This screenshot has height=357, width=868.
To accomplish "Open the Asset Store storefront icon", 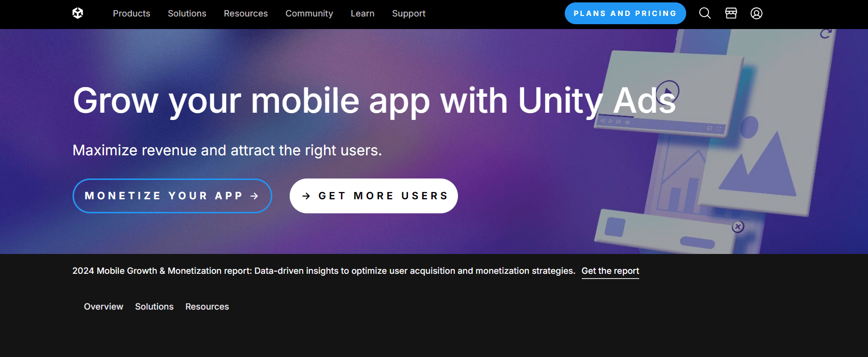I will (731, 13).
